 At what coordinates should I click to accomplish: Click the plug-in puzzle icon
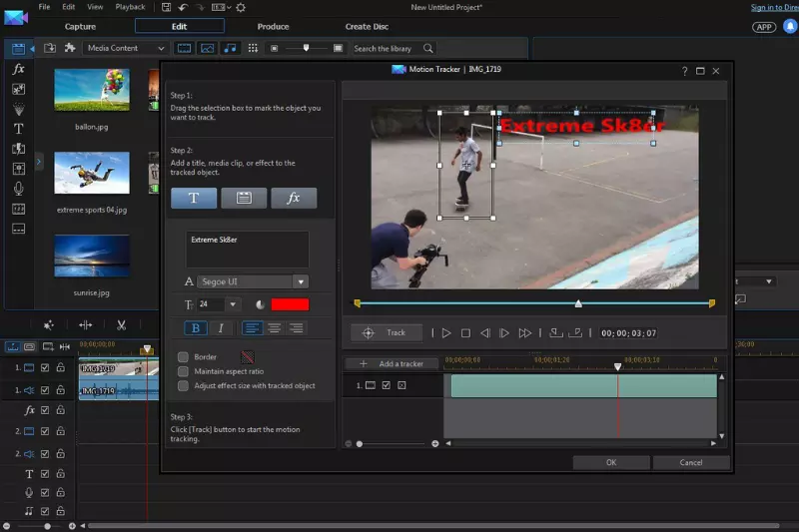coord(70,48)
